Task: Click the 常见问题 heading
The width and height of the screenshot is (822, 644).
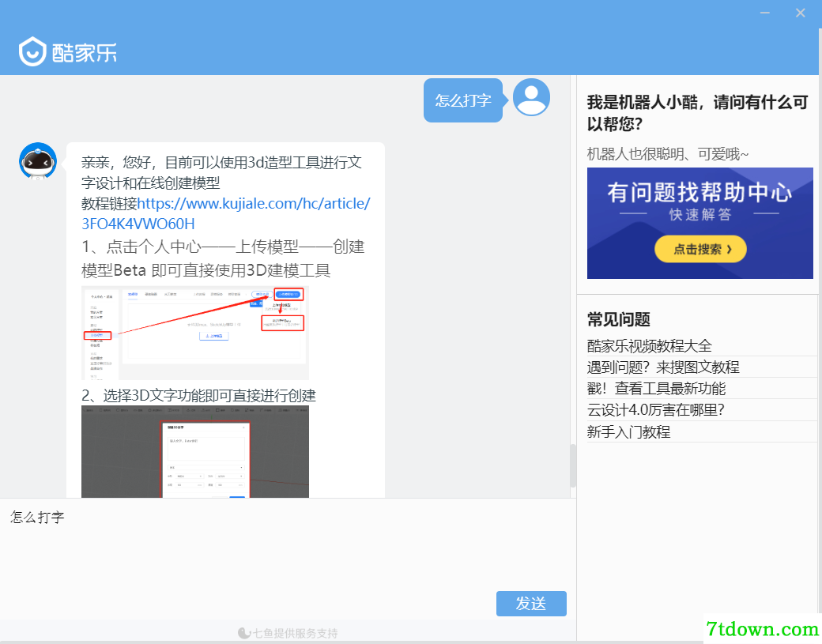Action: tap(619, 319)
